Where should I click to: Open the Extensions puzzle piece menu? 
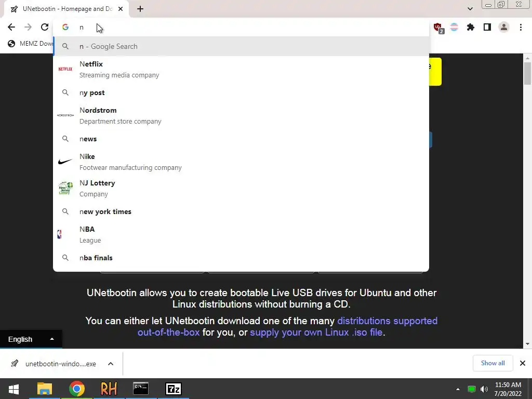(x=471, y=27)
